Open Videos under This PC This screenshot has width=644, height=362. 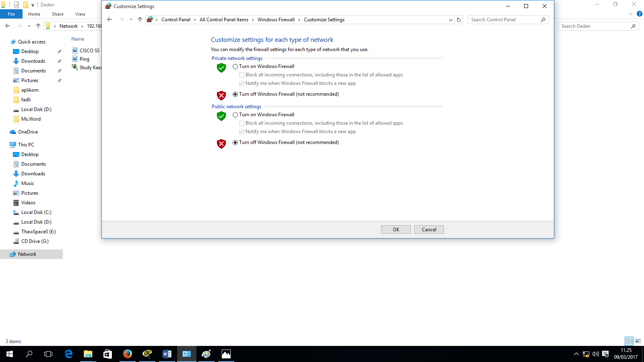pos(28,203)
